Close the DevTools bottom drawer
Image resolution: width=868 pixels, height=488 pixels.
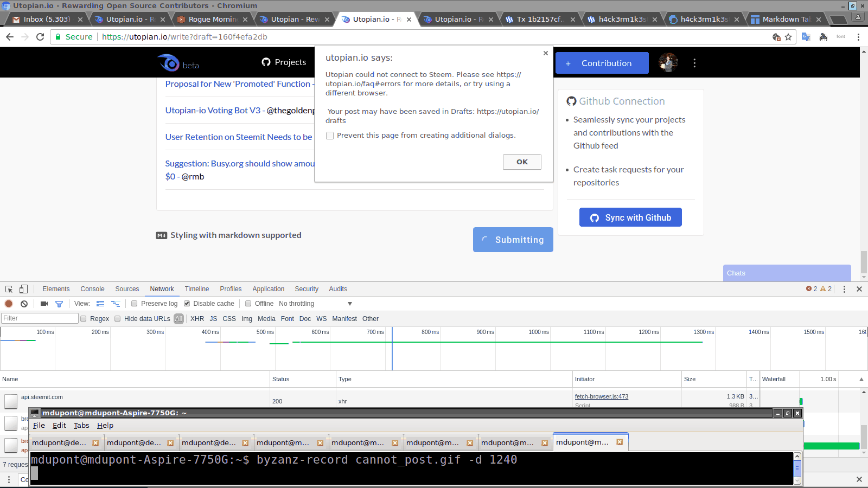click(859, 479)
